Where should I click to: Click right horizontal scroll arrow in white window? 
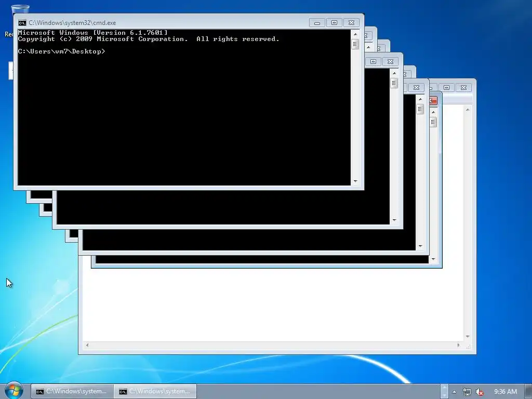pos(458,345)
